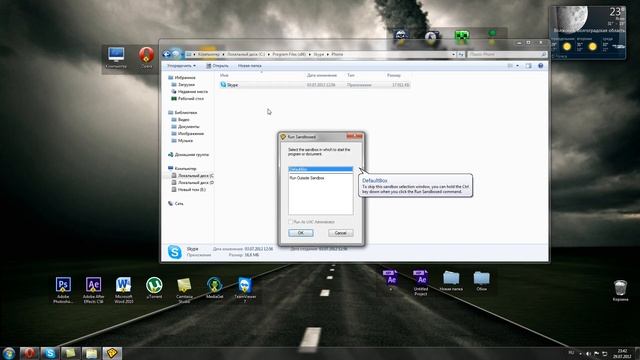Click Program Files (x86) in breadcrumb
This screenshot has width=640, height=360.
pyautogui.click(x=289, y=54)
